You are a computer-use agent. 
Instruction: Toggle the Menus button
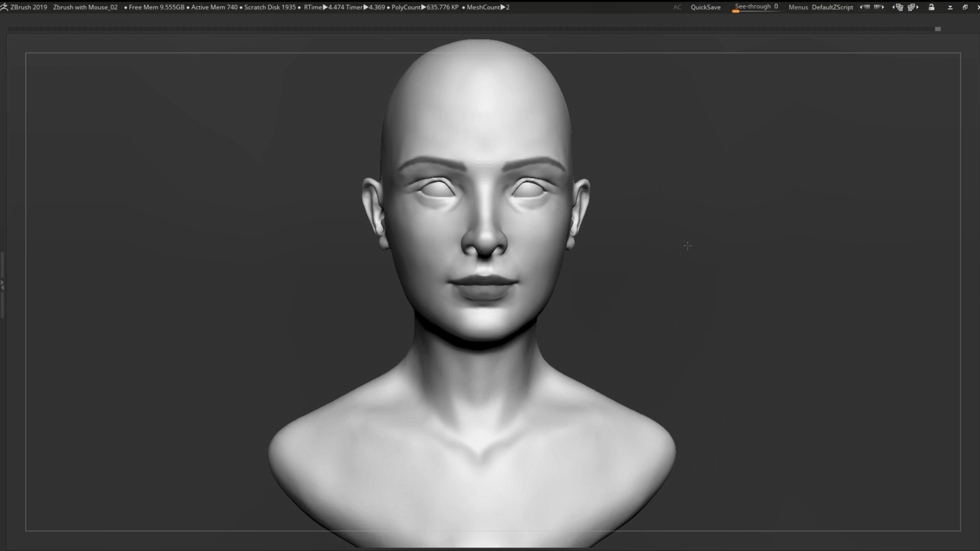[x=798, y=7]
